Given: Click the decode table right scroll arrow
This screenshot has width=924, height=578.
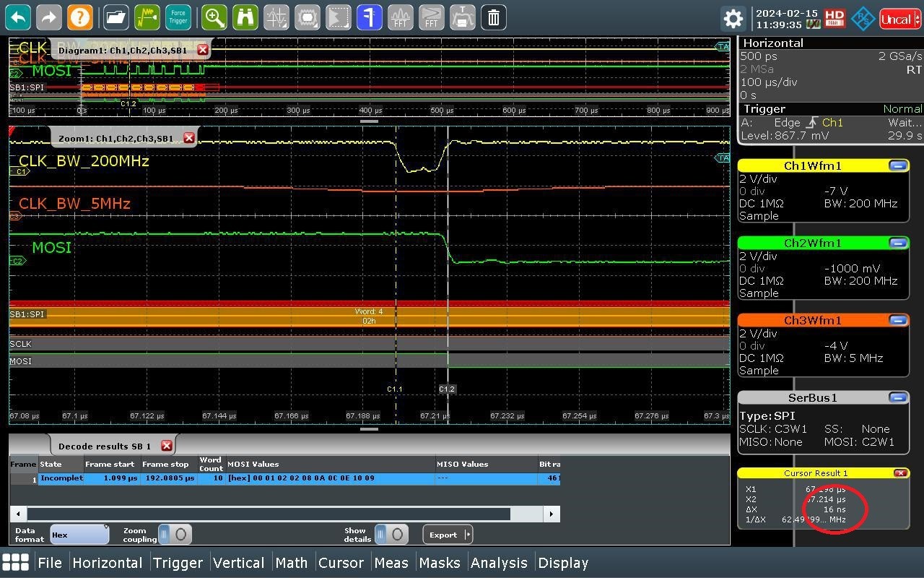Looking at the screenshot, I should (x=552, y=514).
